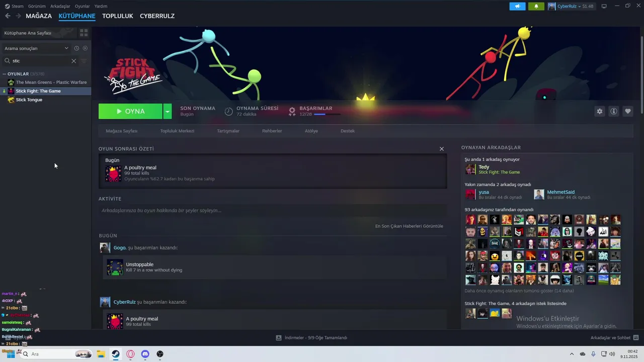This screenshot has height=362, width=644.
Task: Open Topluluk Merkezi link
Action: [177, 131]
